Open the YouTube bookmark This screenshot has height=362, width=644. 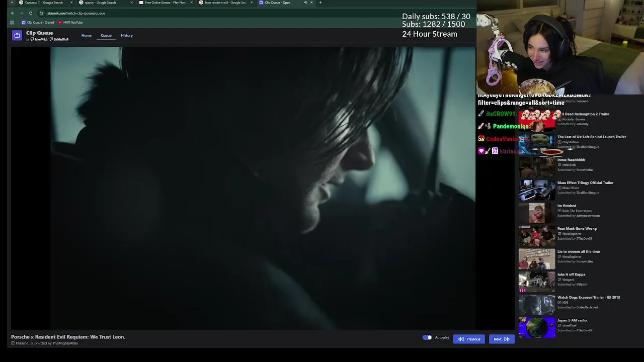tap(70, 23)
